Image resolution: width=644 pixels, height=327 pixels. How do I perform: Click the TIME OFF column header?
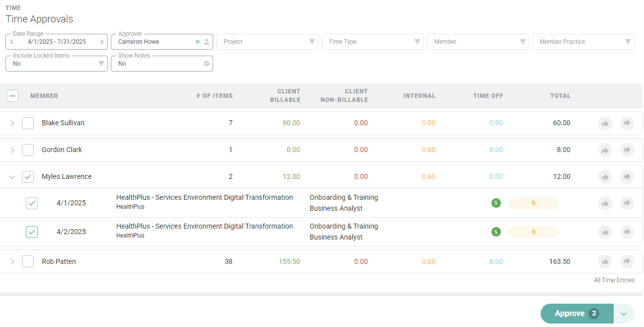(488, 96)
